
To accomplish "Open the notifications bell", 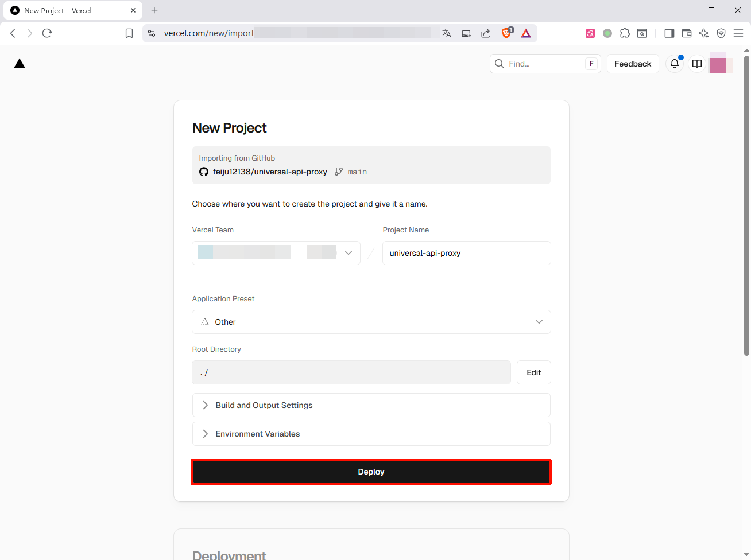I will 675,64.
